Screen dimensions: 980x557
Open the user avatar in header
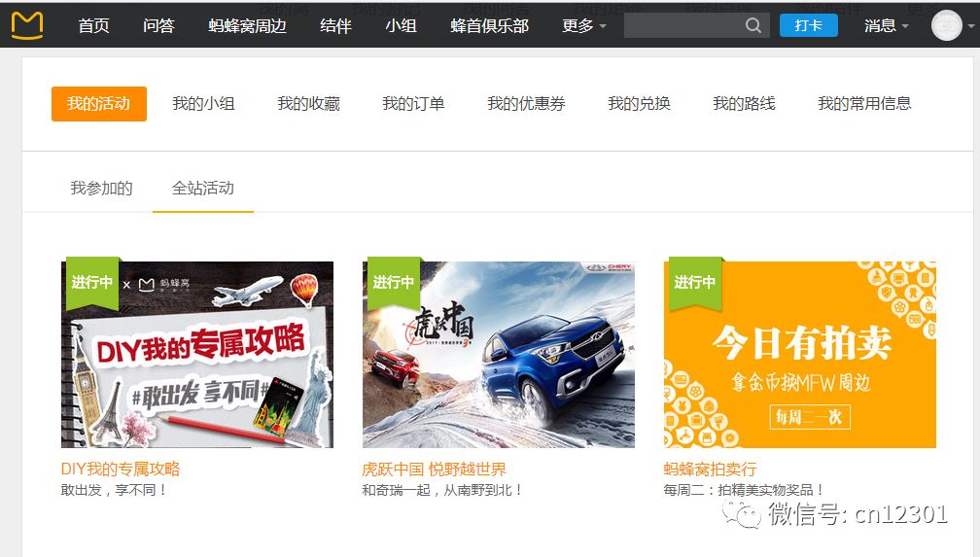[946, 25]
